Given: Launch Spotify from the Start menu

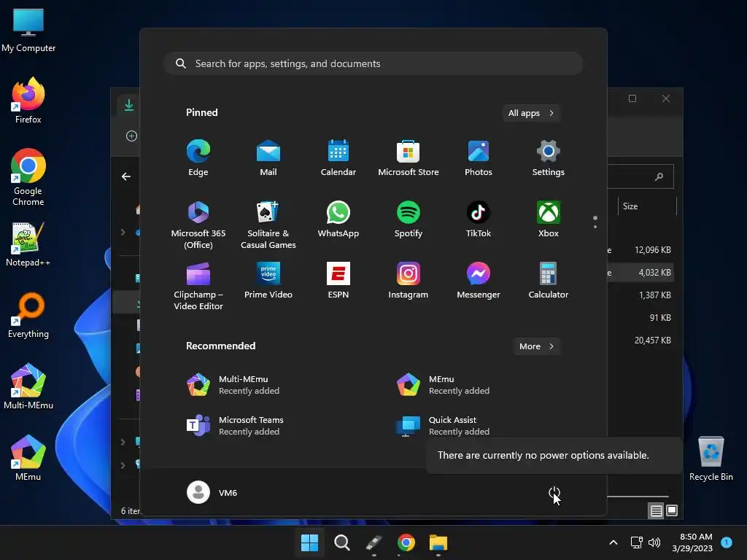Looking at the screenshot, I should pos(409,219).
